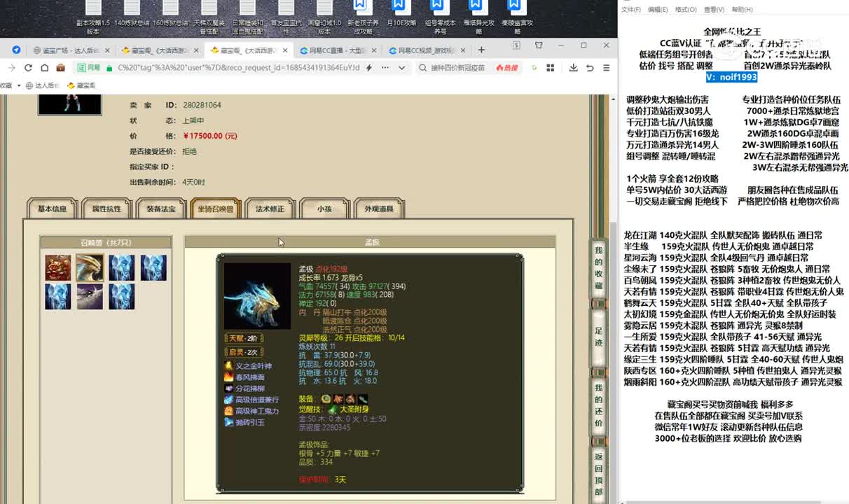Open Notepad 帮助(H) menu
This screenshot has height=504, width=849.
[742, 10]
